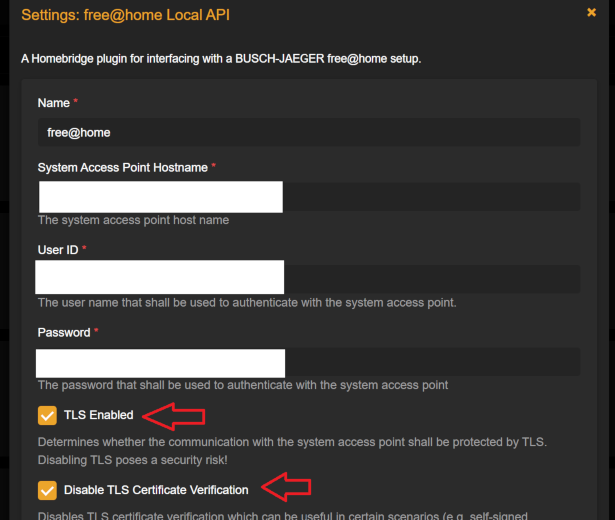Focus the System Access Point Hostname field
615x520 pixels.
(309, 197)
